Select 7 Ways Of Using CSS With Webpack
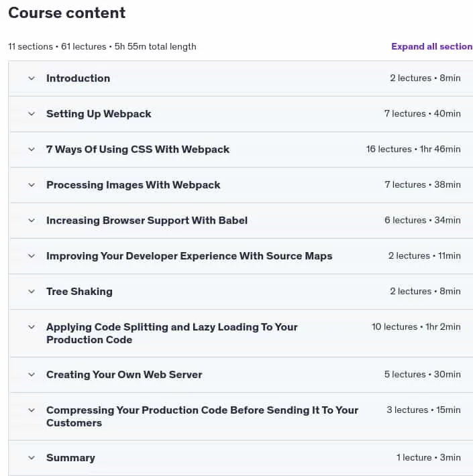 point(138,150)
